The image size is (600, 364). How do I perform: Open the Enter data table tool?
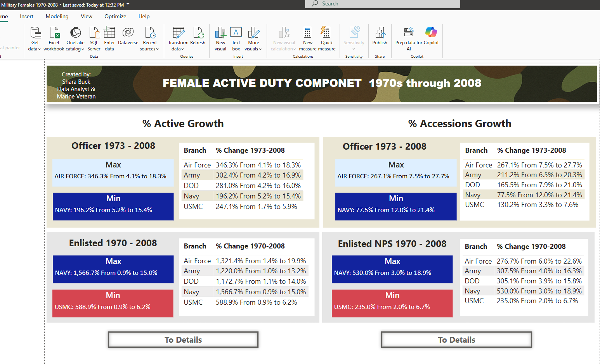click(109, 39)
